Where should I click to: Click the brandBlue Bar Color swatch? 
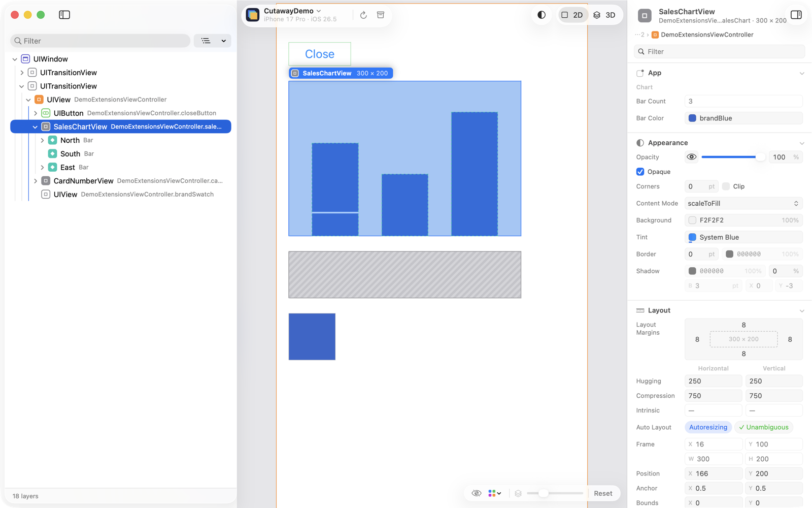tap(692, 118)
